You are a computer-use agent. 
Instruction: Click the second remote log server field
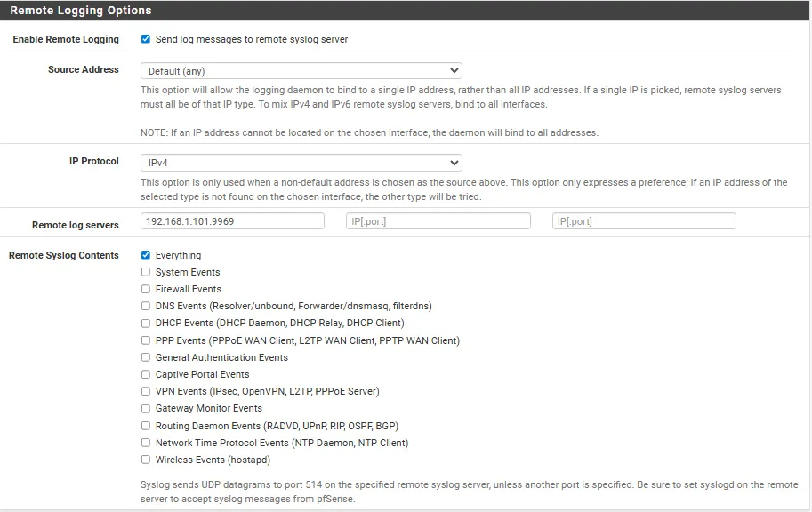(x=438, y=221)
